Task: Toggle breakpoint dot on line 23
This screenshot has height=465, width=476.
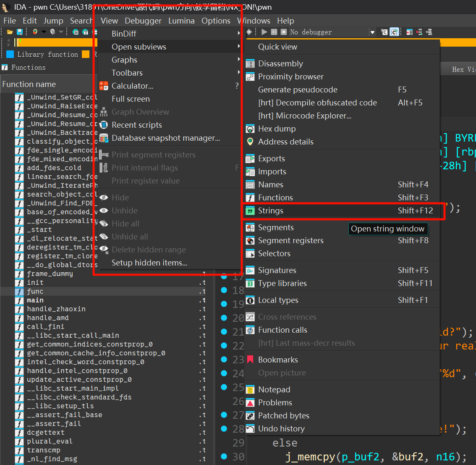Action: pyautogui.click(x=224, y=359)
